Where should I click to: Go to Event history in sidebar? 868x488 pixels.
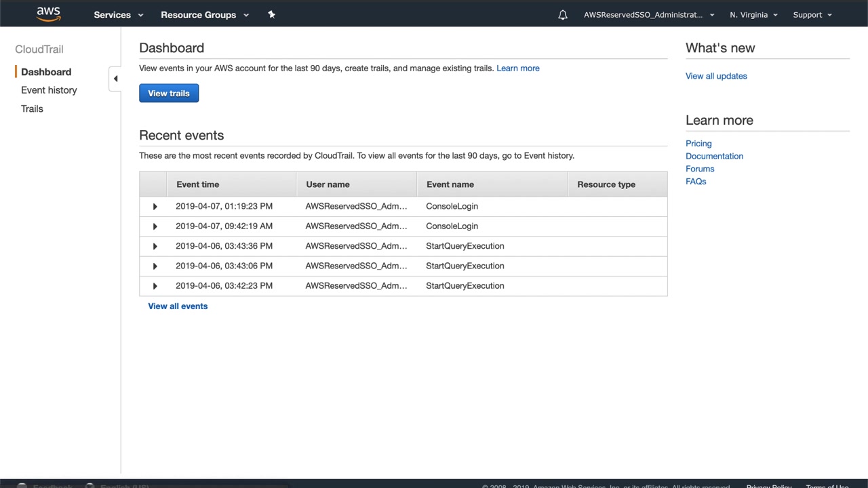click(49, 90)
